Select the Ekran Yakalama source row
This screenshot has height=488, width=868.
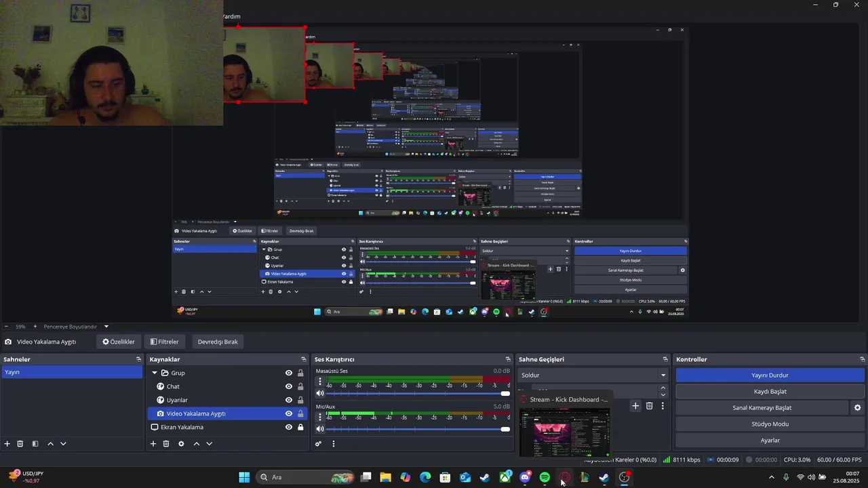pyautogui.click(x=226, y=427)
